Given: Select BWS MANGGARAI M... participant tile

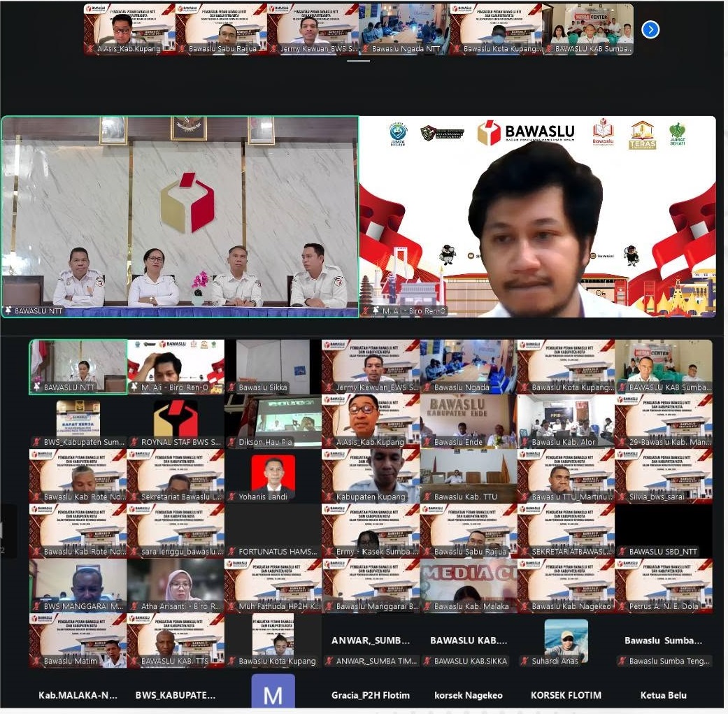Looking at the screenshot, I should (x=78, y=586).
